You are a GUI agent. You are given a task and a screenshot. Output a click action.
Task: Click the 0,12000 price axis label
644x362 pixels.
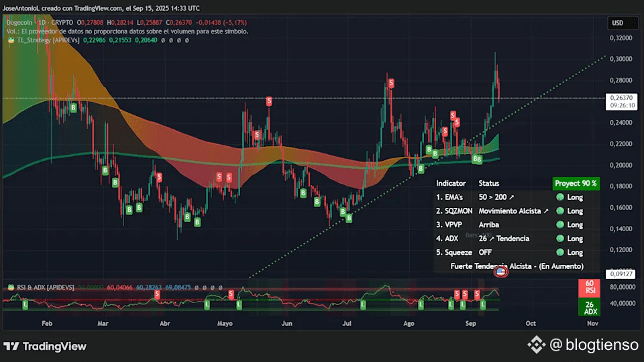click(621, 249)
